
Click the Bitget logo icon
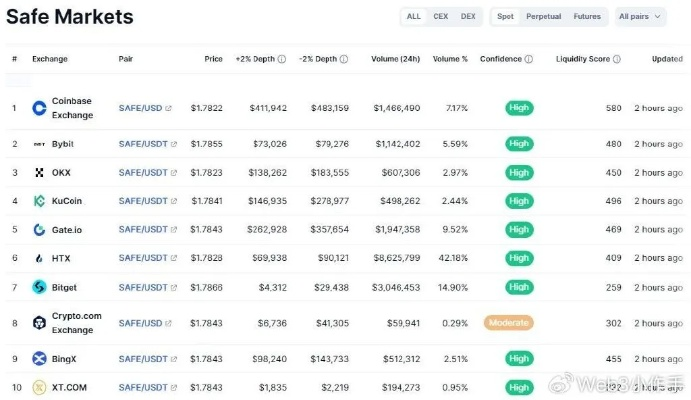40,287
